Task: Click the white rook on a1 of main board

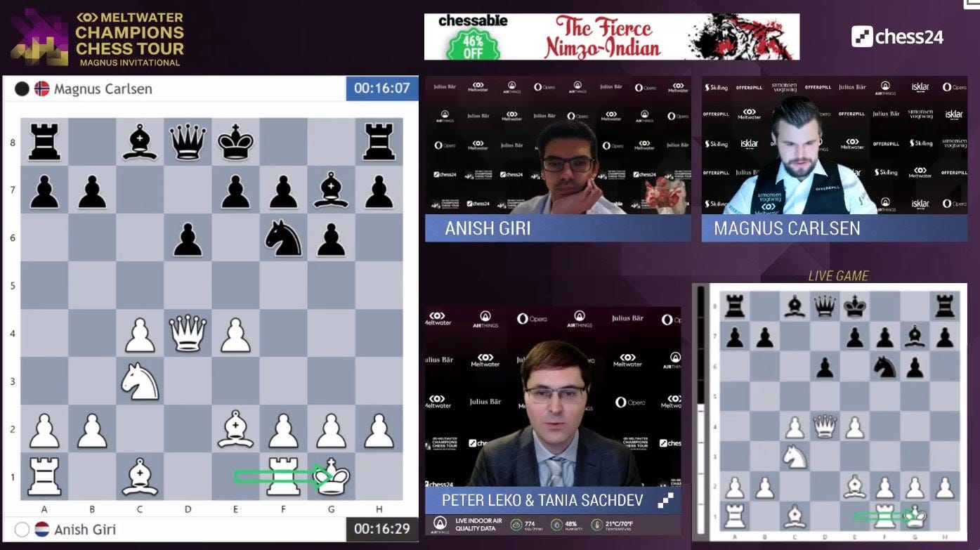Action: (x=44, y=477)
